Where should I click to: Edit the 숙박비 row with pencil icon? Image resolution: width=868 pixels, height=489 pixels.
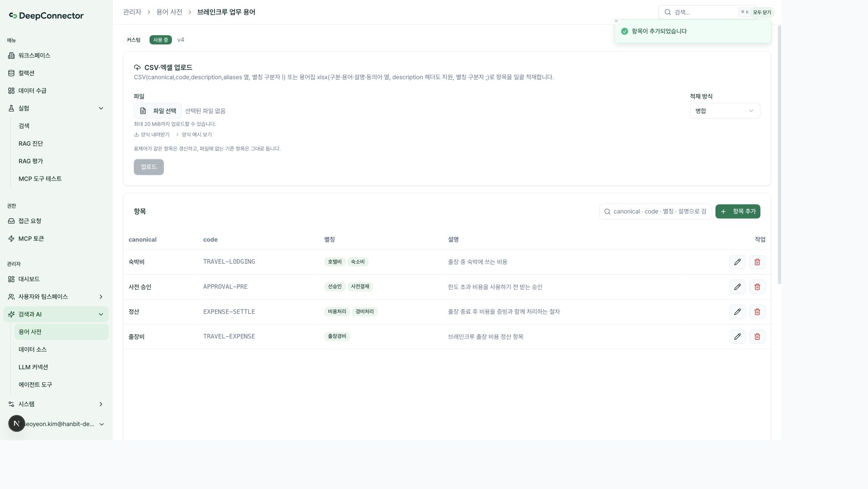click(x=737, y=262)
